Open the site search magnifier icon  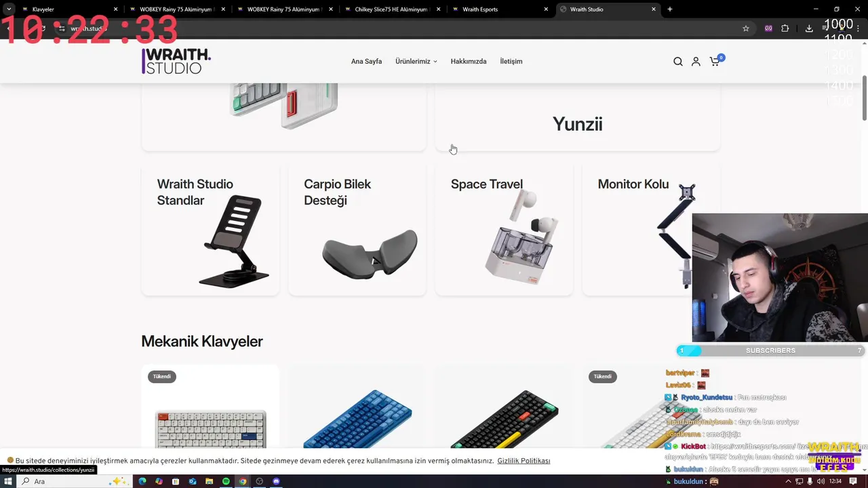pos(677,62)
